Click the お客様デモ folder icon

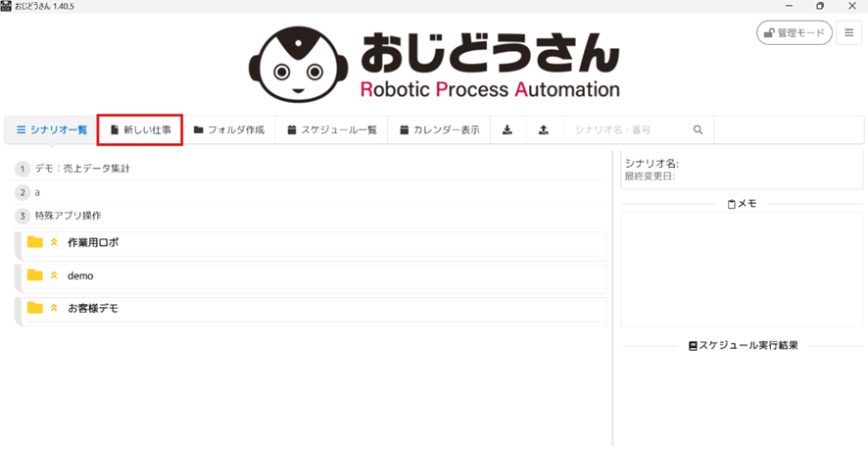pos(35,308)
